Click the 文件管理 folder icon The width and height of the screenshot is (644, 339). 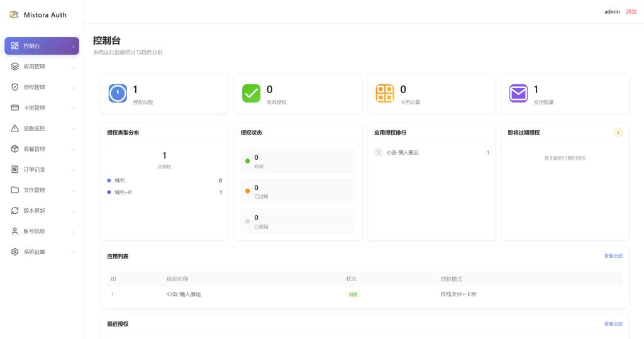(15, 190)
